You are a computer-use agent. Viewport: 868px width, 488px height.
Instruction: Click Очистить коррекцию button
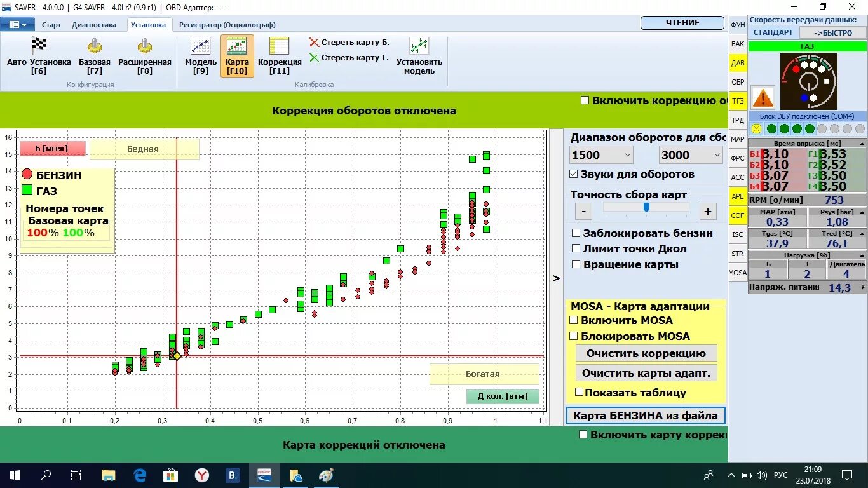coord(646,353)
